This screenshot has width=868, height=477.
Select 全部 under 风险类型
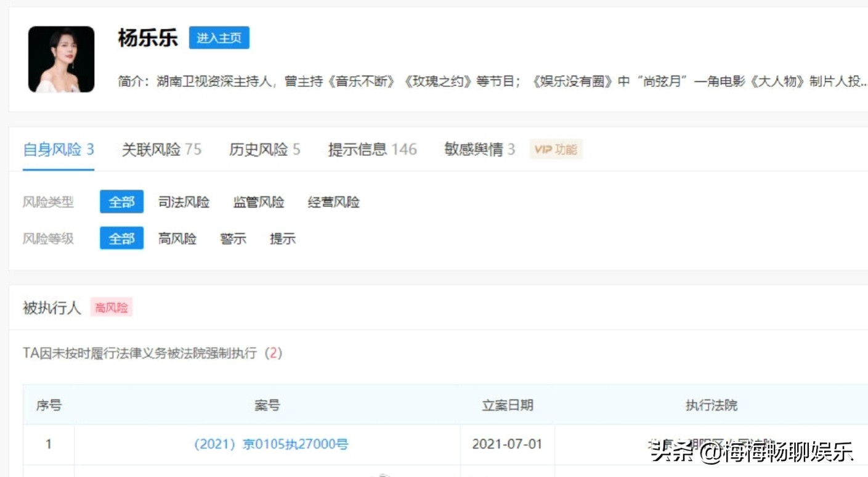(121, 202)
